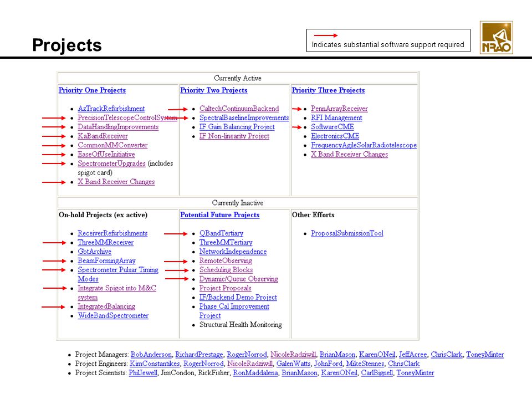This screenshot has width=532, height=399.
Task: Open the Priority Two Projects link
Action: [214, 90]
